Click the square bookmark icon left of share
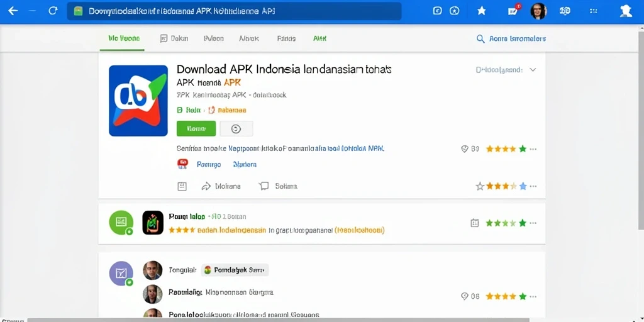 pyautogui.click(x=182, y=186)
